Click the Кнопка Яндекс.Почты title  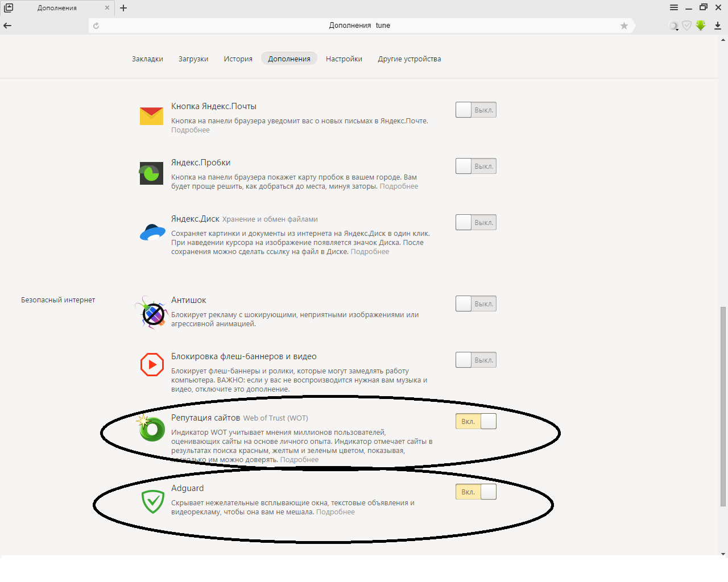point(214,106)
